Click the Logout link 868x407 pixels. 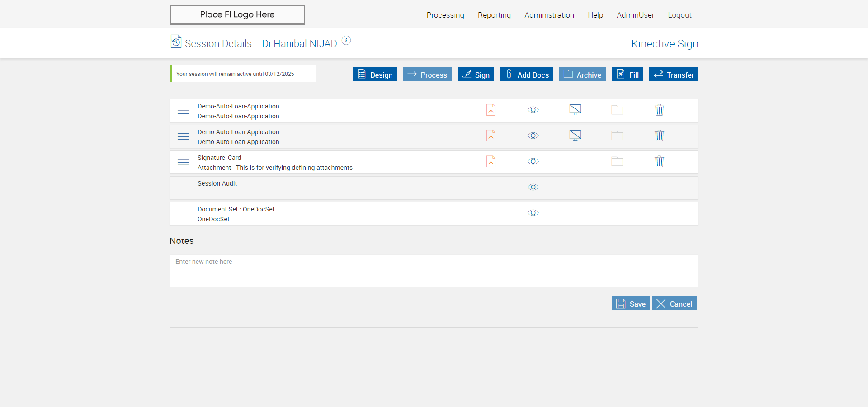[x=679, y=15]
